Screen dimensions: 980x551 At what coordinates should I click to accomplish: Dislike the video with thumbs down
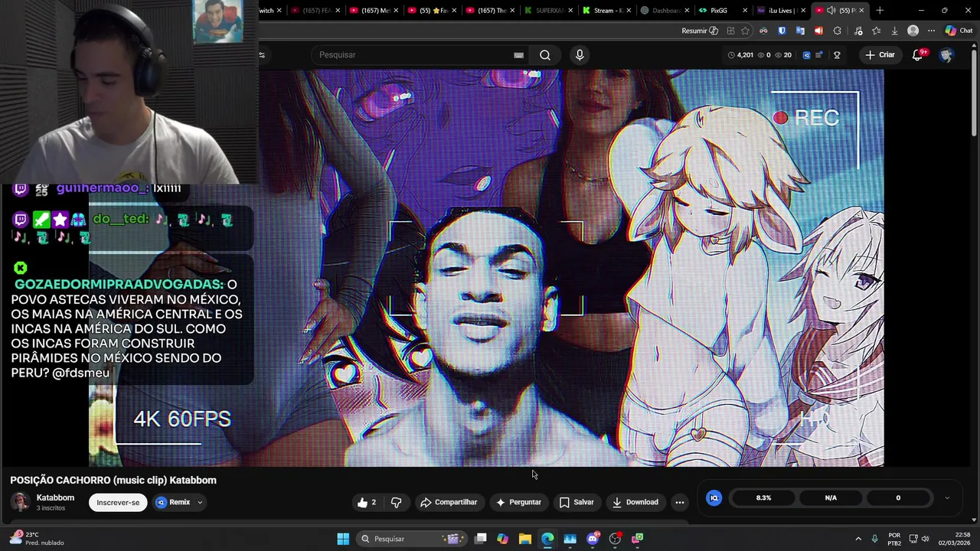coord(396,502)
